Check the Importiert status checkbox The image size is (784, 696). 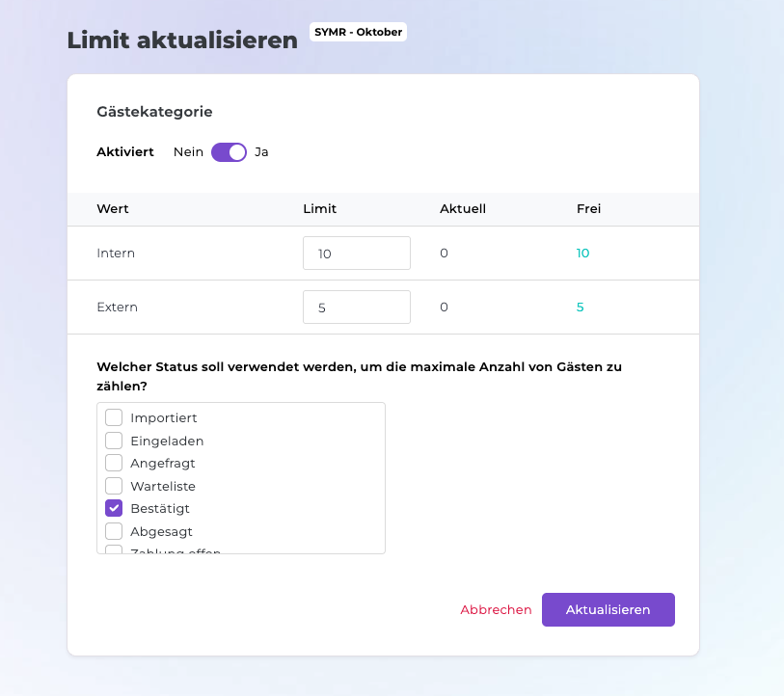coord(114,417)
